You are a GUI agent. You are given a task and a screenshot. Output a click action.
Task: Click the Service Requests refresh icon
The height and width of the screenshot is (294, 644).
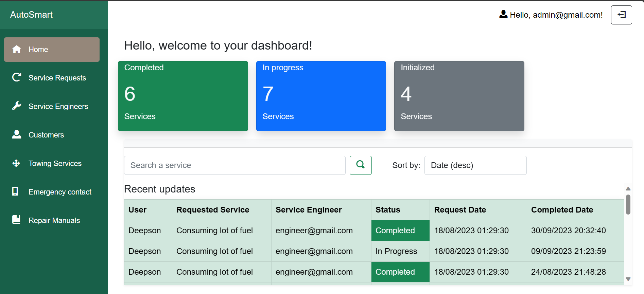[x=17, y=77]
